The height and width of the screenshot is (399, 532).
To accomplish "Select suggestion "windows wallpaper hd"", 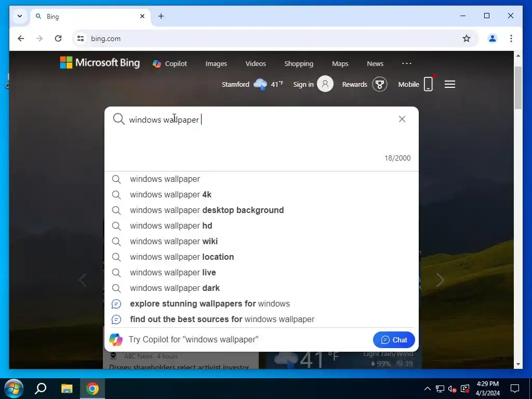I will [x=261, y=225].
